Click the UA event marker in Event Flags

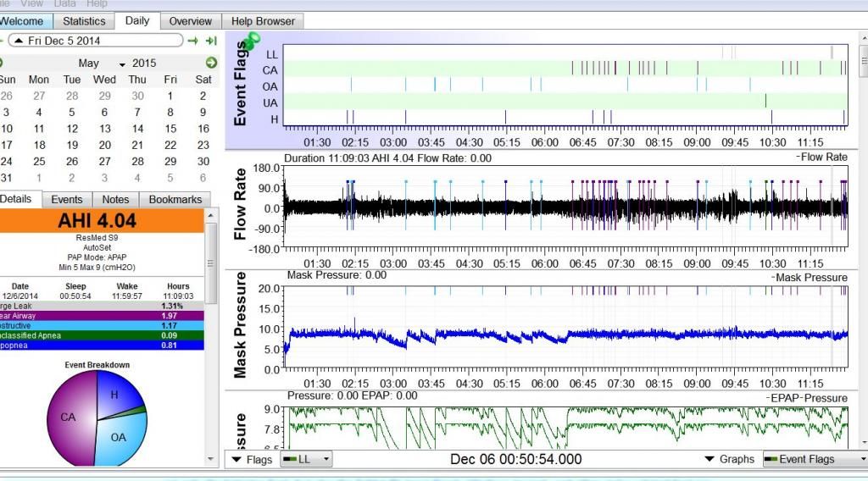[765, 101]
